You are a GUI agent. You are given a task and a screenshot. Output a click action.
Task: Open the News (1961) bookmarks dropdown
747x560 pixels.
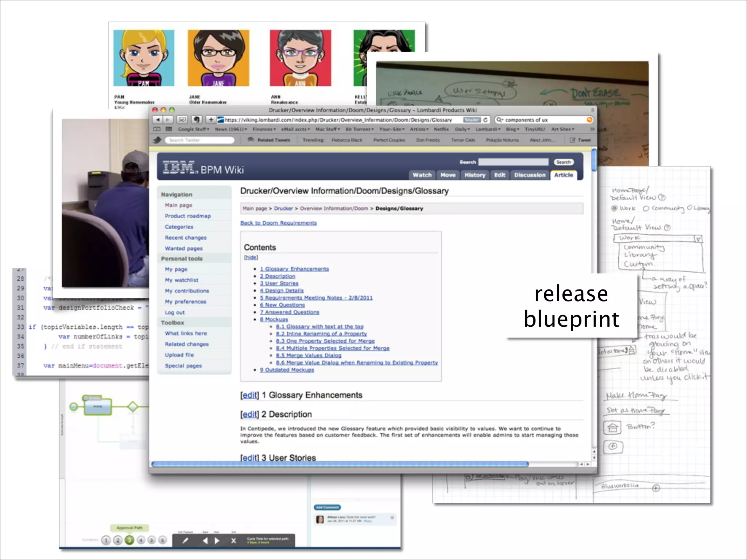tap(231, 129)
